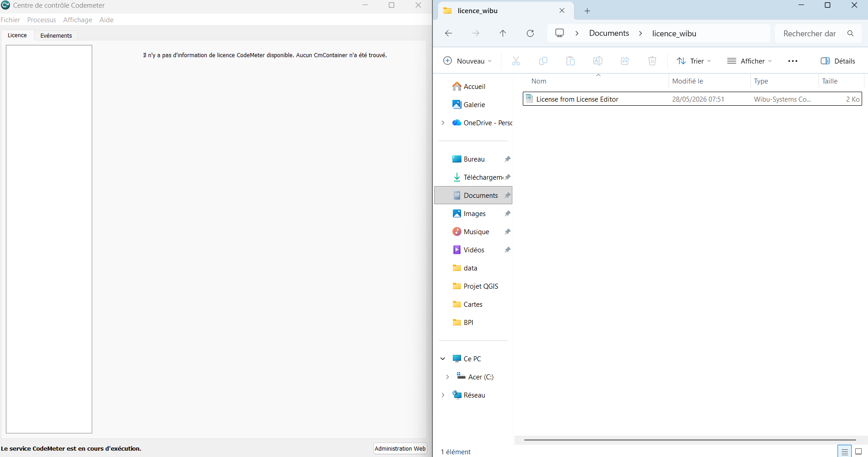Click Documents in the address breadcrumb
The height and width of the screenshot is (457, 868).
(x=609, y=33)
